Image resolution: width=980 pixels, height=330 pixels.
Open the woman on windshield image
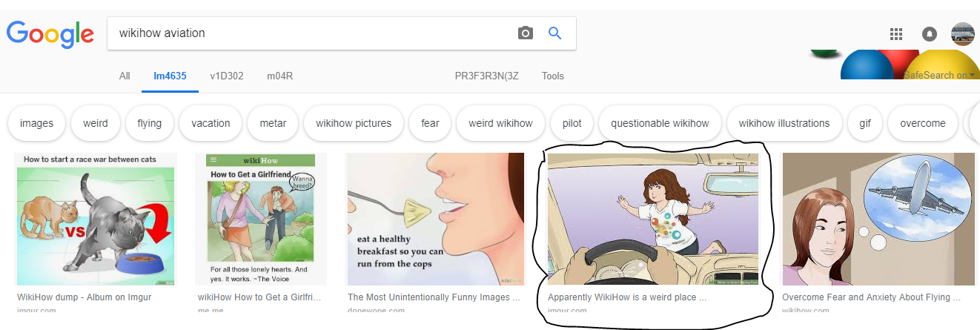point(653,219)
